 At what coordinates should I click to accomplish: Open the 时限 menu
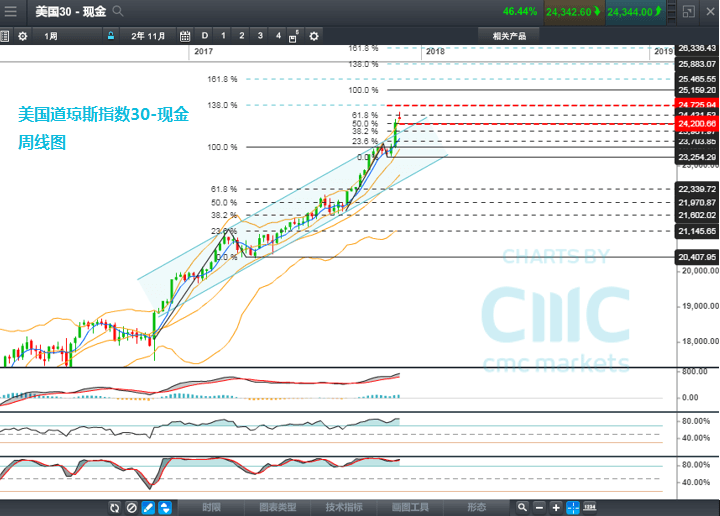tap(211, 507)
